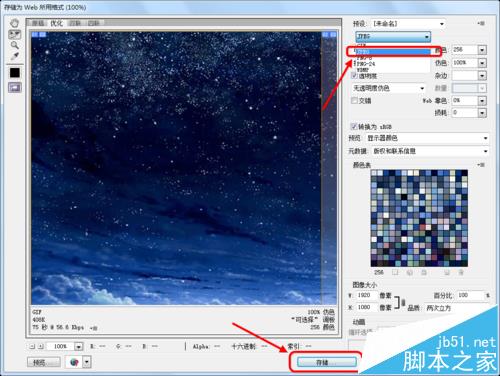500x376 pixels.
Task: Toggle the constrain proportions link icon
Action: pos(403,302)
